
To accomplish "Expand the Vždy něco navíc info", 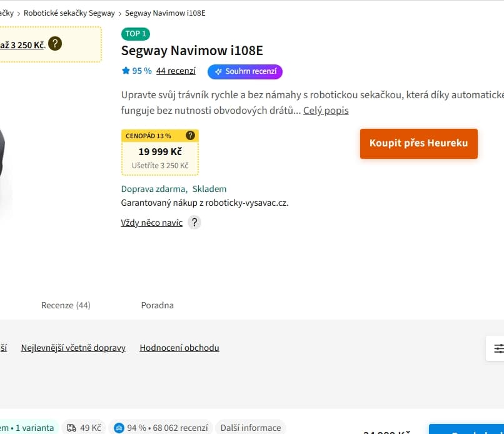I will (x=151, y=223).
